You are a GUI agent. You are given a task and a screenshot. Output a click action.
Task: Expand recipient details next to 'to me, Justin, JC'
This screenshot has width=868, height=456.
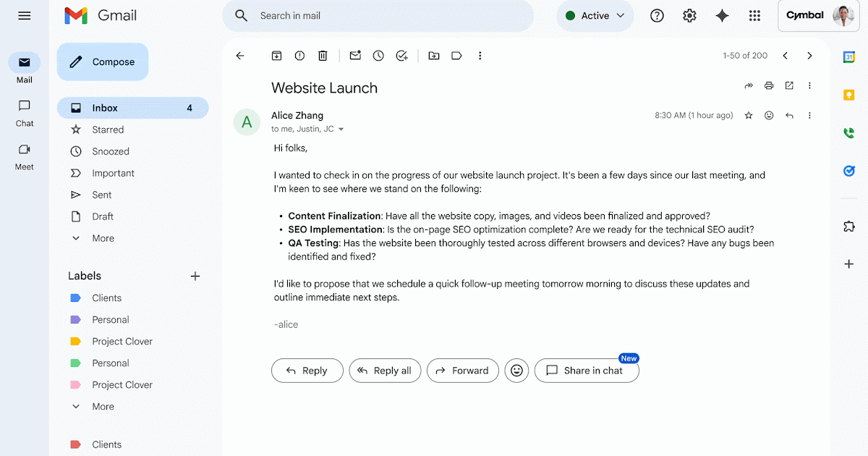341,130
